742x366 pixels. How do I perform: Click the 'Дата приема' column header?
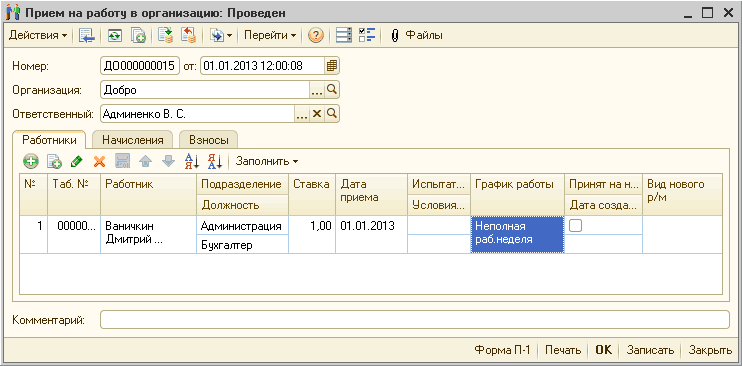click(x=371, y=194)
